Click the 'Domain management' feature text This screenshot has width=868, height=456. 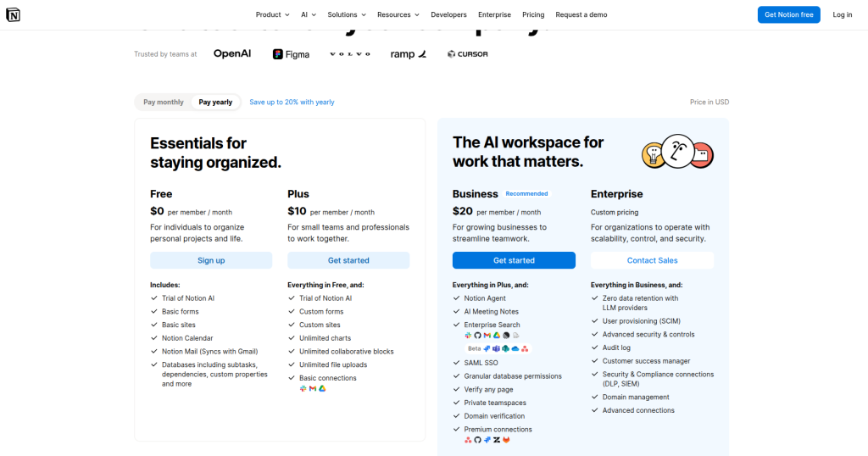[636, 398]
